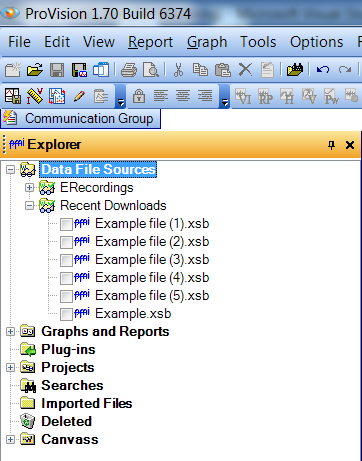Select the Deleted recycle bin item

tap(66, 422)
